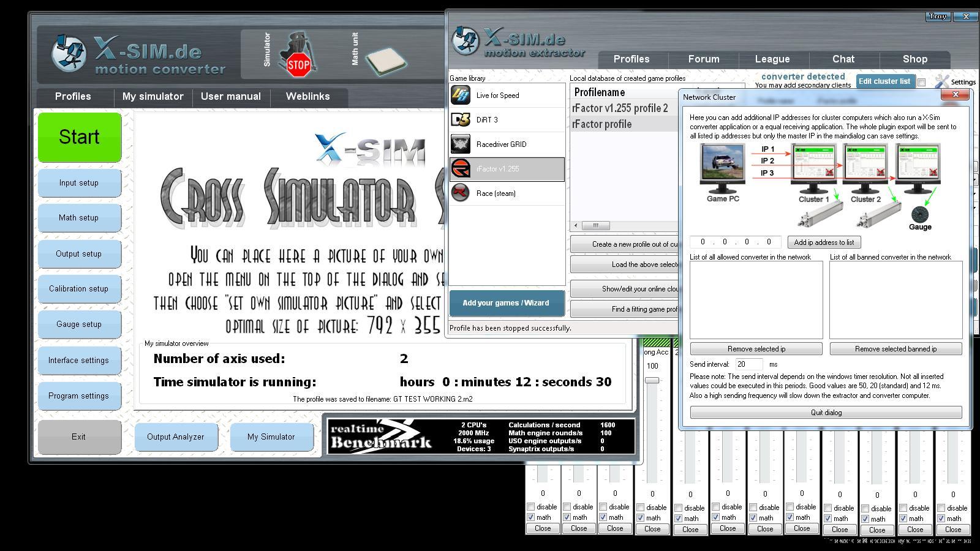This screenshot has height=551, width=980.
Task: Select the rFactor v1.255 game icon
Action: (461, 169)
